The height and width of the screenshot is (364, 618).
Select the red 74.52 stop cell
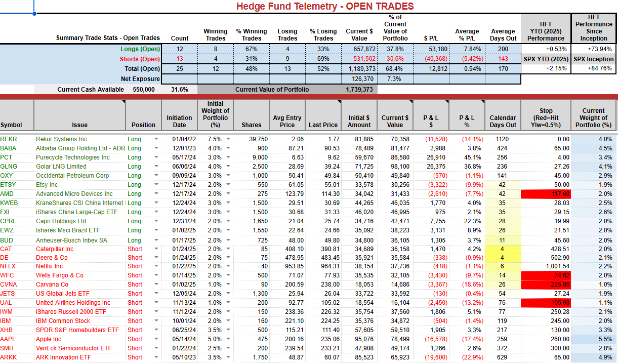[x=546, y=275]
